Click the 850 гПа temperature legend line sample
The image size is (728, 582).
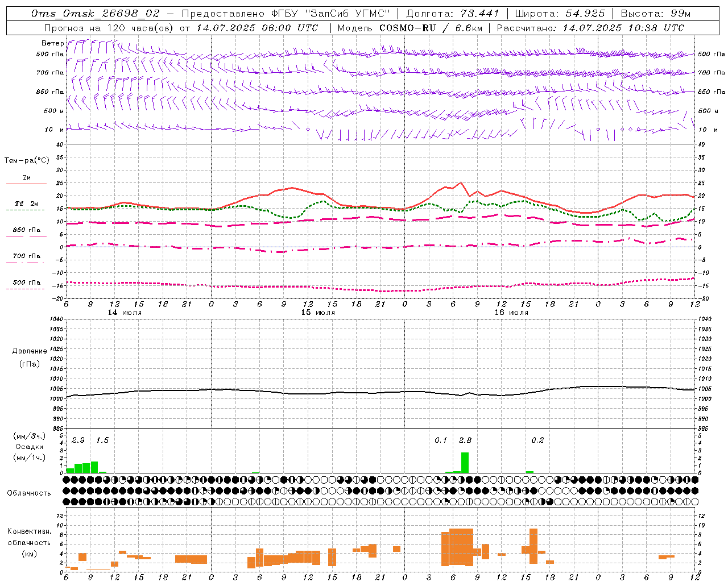(x=26, y=236)
